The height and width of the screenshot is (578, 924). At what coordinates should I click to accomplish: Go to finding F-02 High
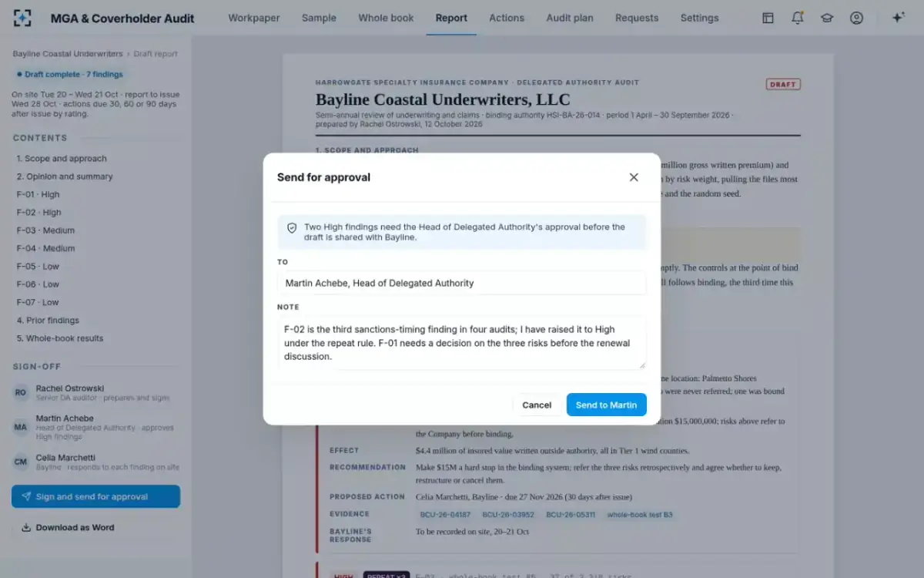38,212
